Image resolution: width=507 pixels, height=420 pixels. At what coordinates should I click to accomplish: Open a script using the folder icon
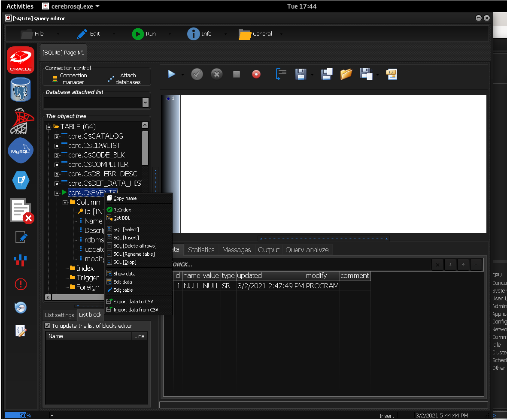coord(346,74)
